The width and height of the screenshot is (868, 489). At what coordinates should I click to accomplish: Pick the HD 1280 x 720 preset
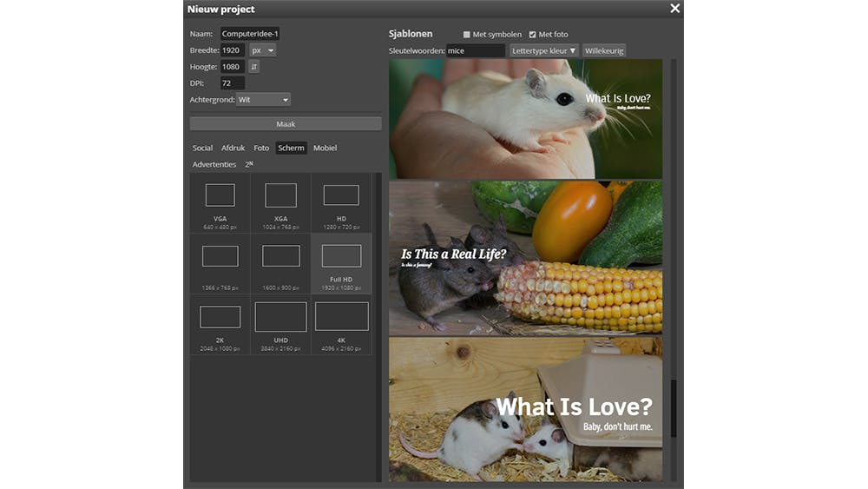341,203
